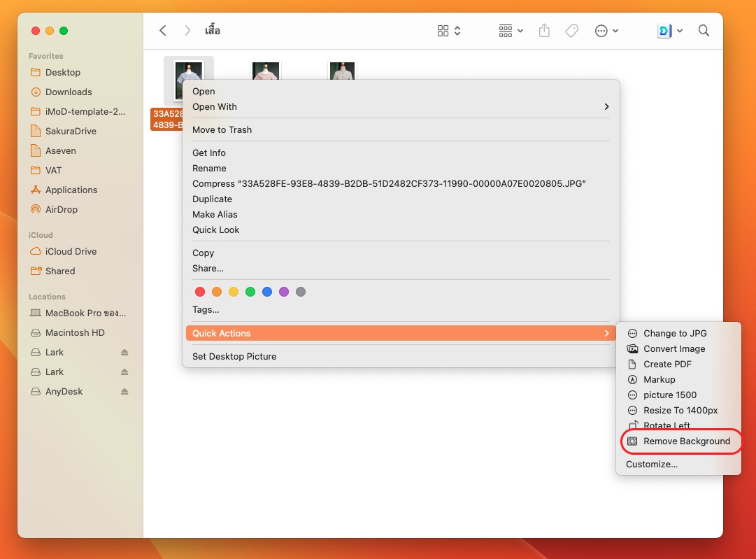The image size is (756, 559).
Task: Expand the Open With submenu
Action: (x=401, y=107)
